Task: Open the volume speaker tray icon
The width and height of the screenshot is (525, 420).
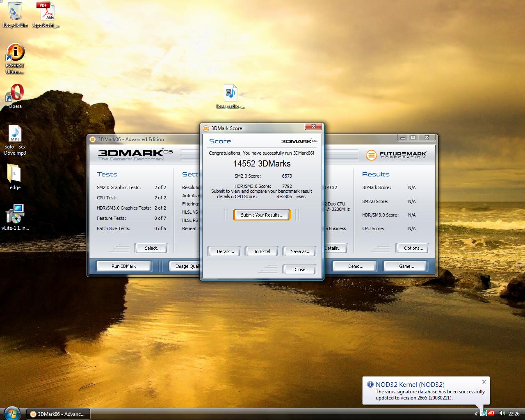Action: (x=502, y=413)
